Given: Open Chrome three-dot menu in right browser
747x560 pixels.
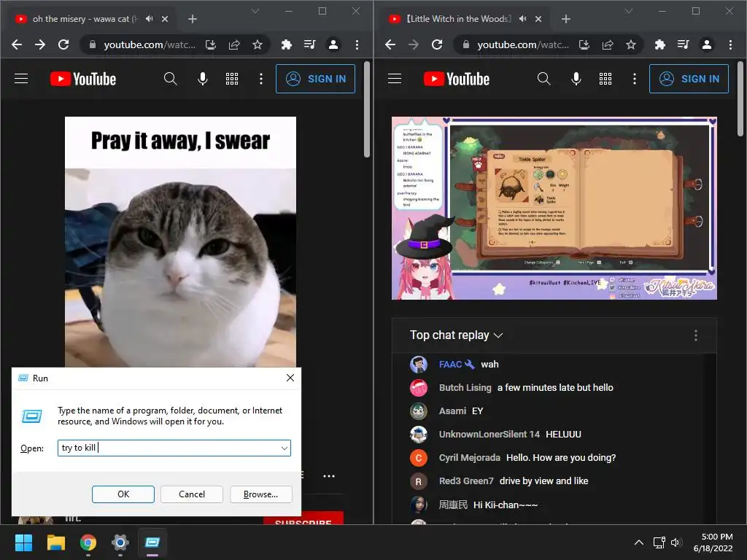Looking at the screenshot, I should [x=730, y=44].
